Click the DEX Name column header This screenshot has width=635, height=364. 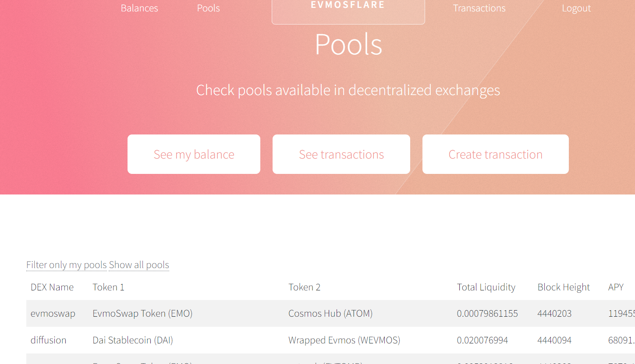point(52,287)
